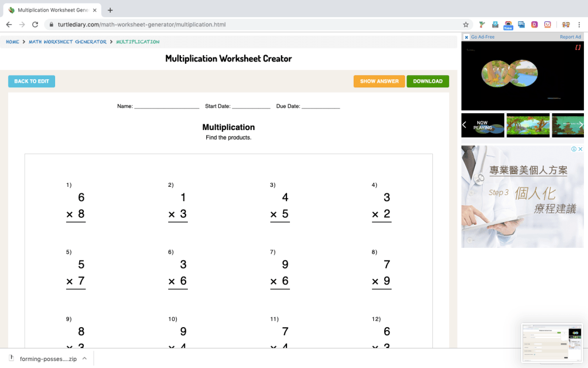Show next video thumbnails in carousel
This screenshot has width=588, height=368.
[581, 125]
